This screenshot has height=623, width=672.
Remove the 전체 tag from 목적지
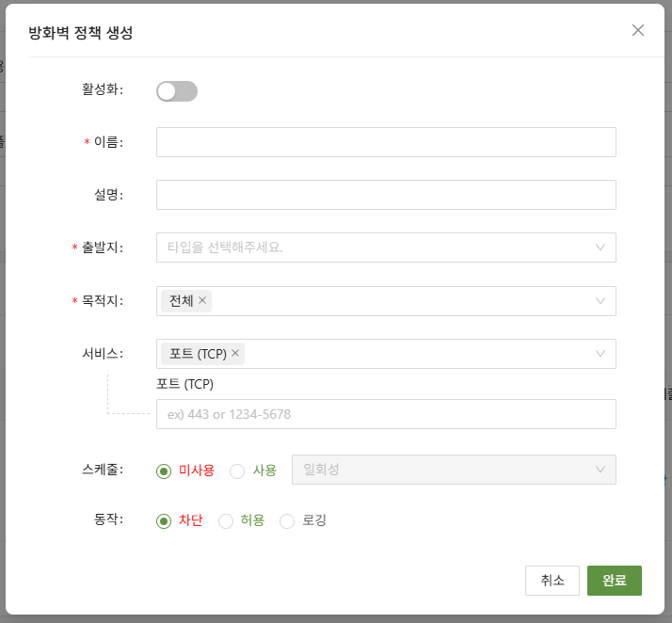click(202, 301)
